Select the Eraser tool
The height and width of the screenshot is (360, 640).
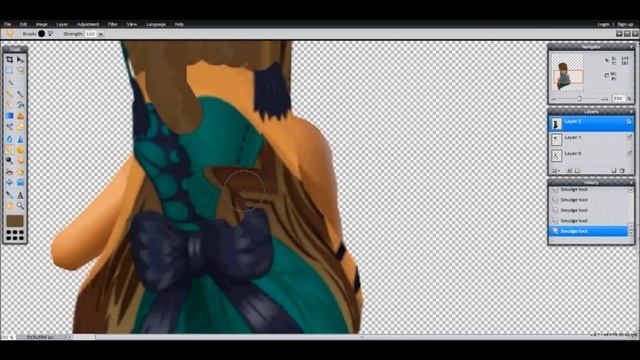pos(9,104)
